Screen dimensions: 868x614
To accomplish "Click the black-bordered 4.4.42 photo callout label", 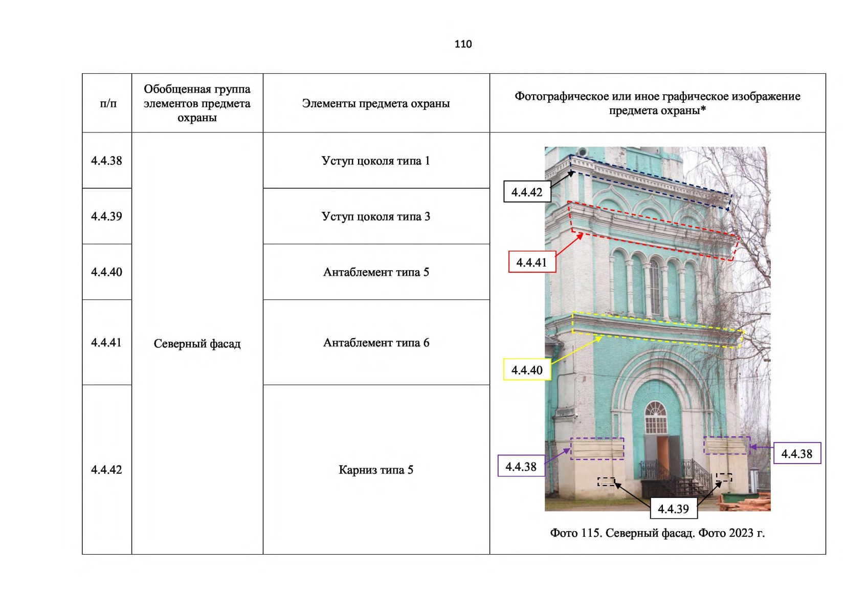I will tap(527, 192).
